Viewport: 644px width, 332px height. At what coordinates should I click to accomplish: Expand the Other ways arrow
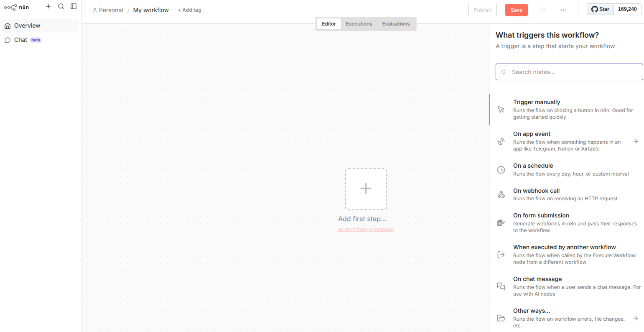point(636,318)
